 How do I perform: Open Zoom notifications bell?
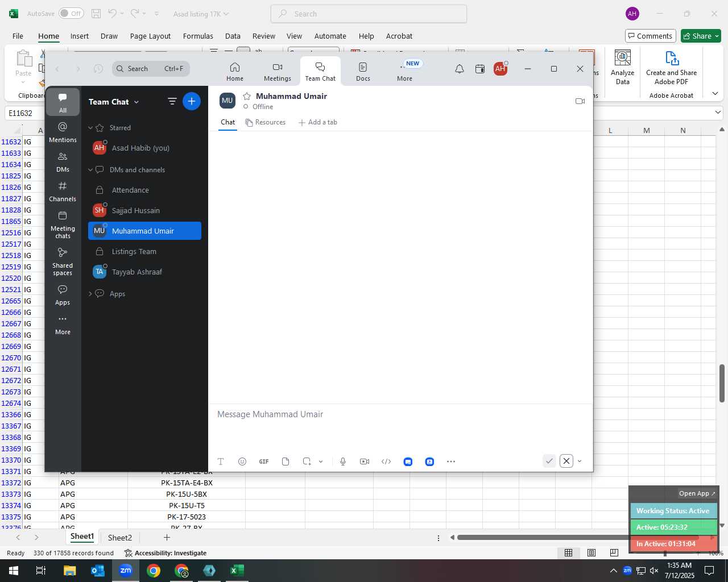460,69
